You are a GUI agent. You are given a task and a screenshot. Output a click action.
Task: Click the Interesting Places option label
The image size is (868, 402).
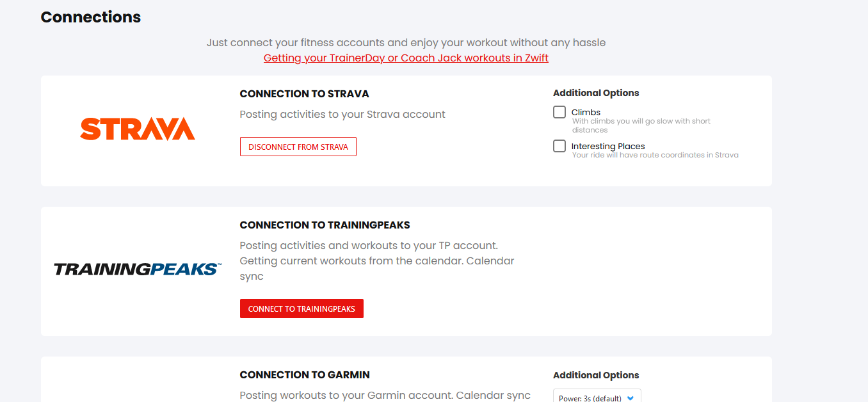click(608, 146)
